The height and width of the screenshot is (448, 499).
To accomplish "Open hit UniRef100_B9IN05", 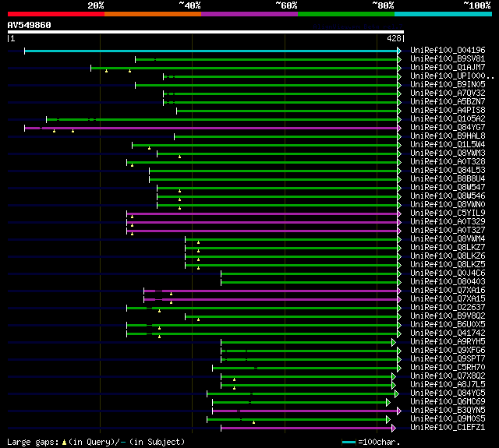I will [x=448, y=84].
